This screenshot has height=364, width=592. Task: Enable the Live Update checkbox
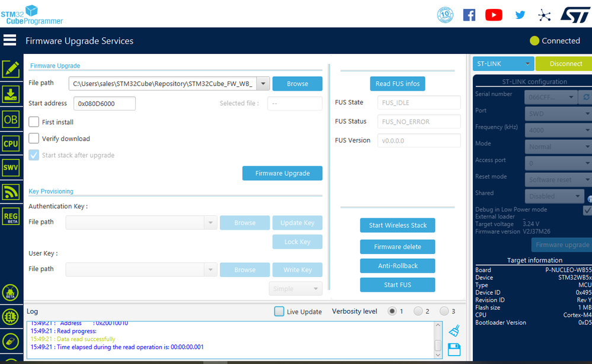coord(279,311)
